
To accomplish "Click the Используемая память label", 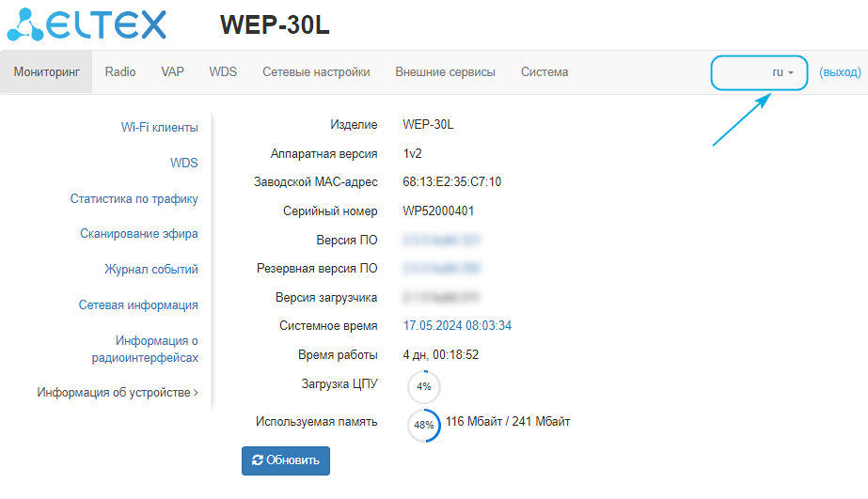I will pyautogui.click(x=317, y=422).
